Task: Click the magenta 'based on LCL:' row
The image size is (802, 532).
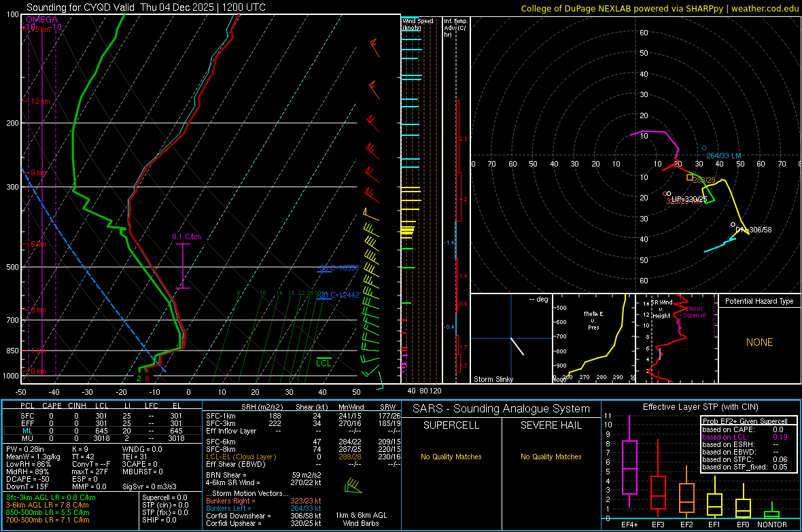Action: [x=745, y=437]
